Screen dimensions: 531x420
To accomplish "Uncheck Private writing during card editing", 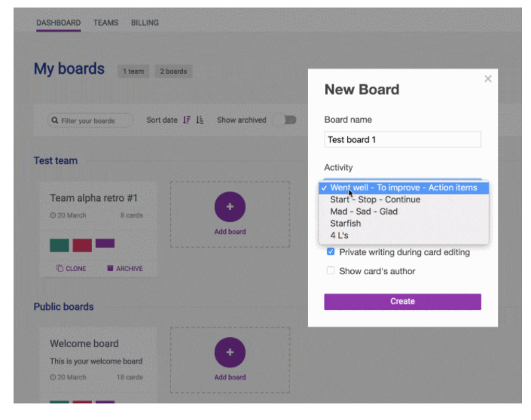I will [331, 252].
